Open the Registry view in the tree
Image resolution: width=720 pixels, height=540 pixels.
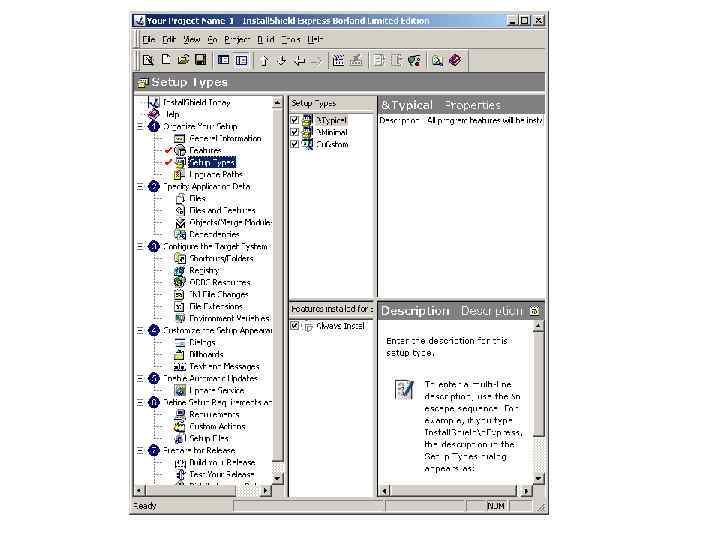click(x=204, y=270)
